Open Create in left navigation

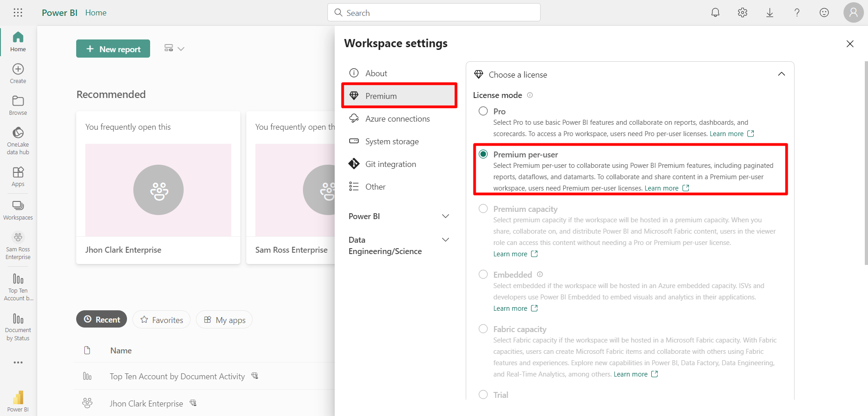click(18, 73)
